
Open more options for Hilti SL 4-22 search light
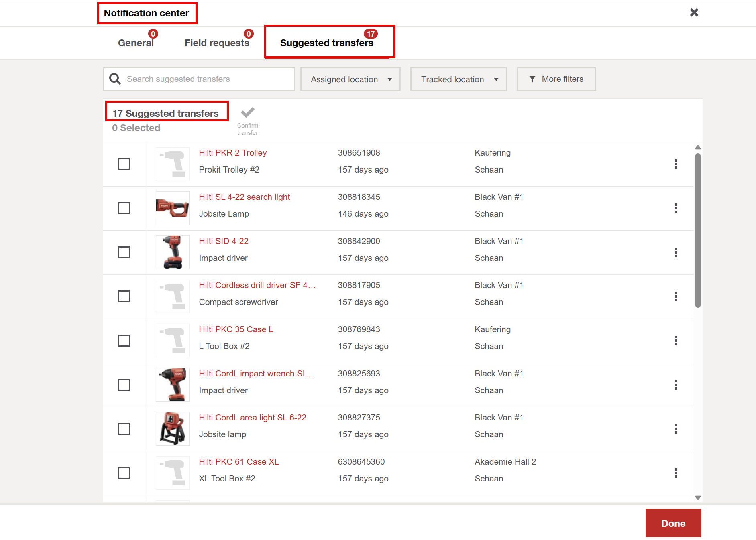tap(676, 208)
